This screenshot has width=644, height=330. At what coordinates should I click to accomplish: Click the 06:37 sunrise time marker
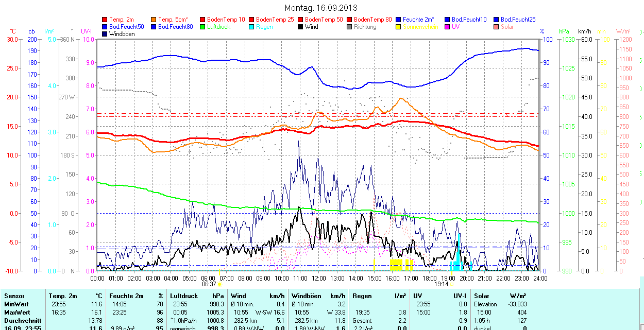click(x=209, y=284)
